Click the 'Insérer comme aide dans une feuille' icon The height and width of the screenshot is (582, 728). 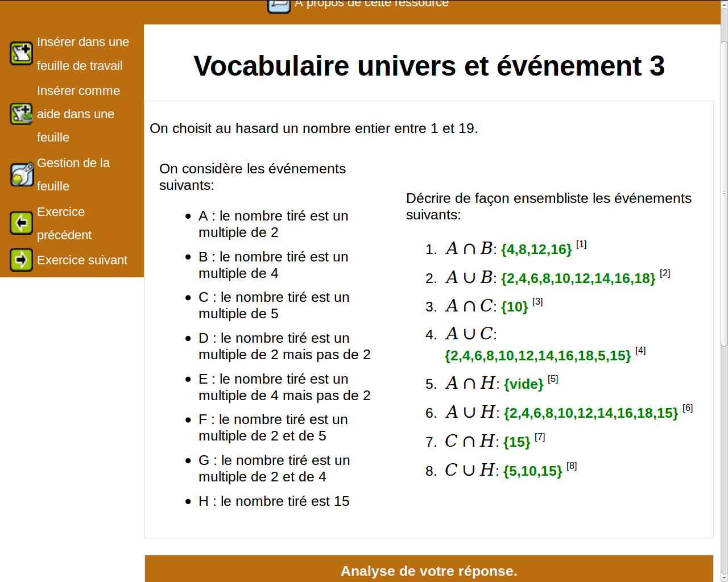[x=22, y=114]
